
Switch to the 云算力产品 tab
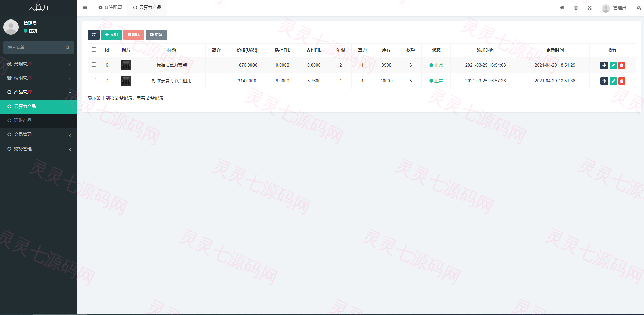(x=147, y=7)
